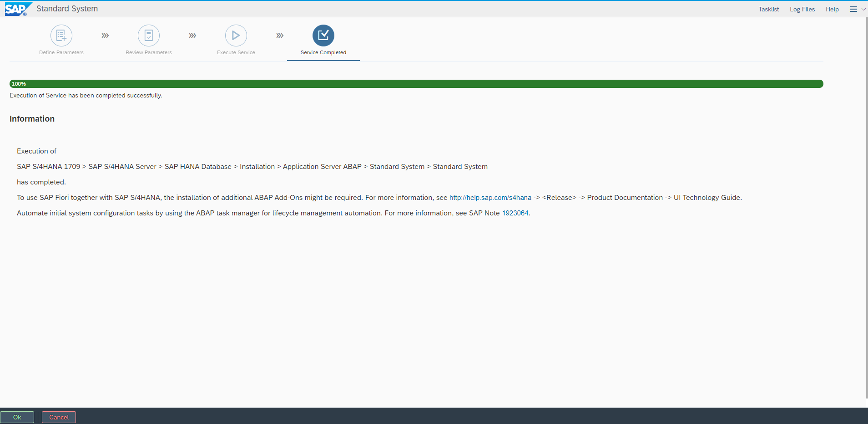Click the Execute Service play icon
868x424 pixels.
pyautogui.click(x=236, y=36)
